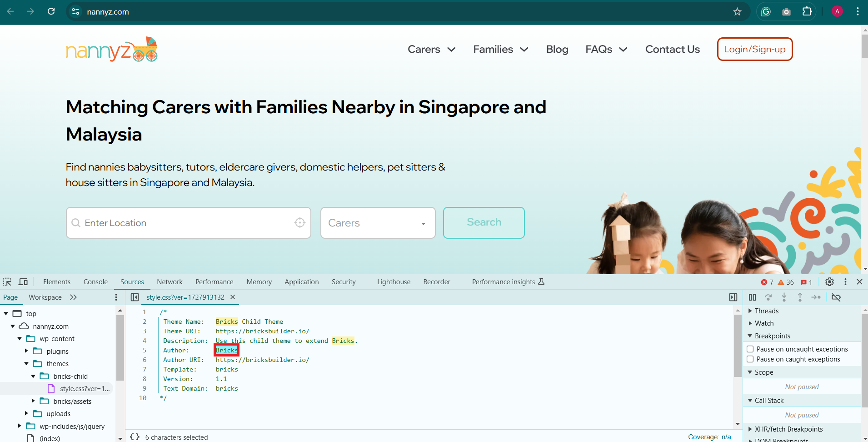Image resolution: width=868 pixels, height=442 pixels.
Task: Toggle the device toolbar icon
Action: pyautogui.click(x=23, y=282)
